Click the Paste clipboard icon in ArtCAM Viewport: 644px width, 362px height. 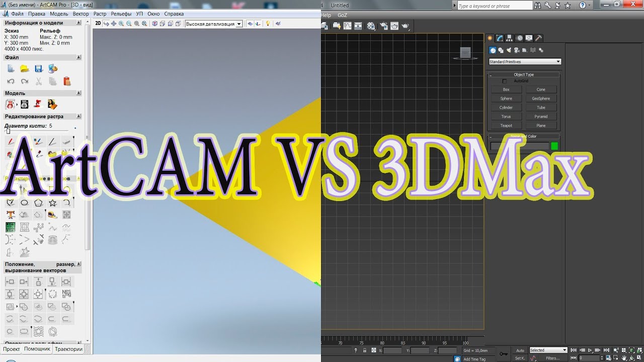tap(67, 81)
